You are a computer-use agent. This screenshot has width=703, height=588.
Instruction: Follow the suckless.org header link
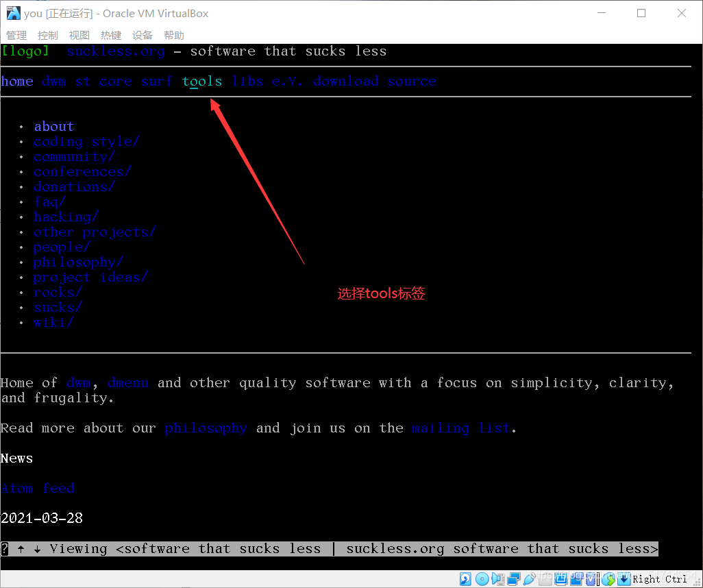point(116,51)
